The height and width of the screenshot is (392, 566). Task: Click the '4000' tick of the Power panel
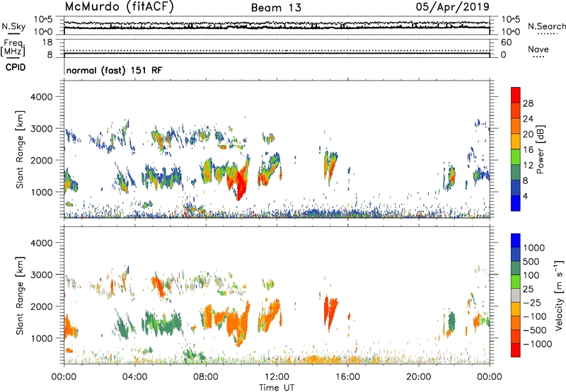(41, 97)
